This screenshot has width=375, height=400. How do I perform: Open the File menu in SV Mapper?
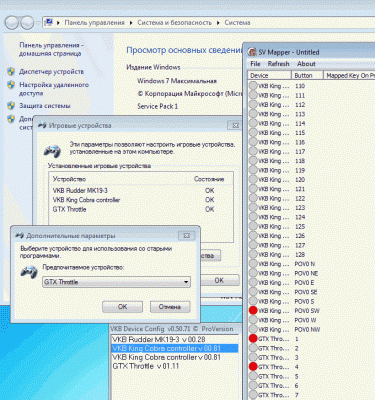pos(255,64)
